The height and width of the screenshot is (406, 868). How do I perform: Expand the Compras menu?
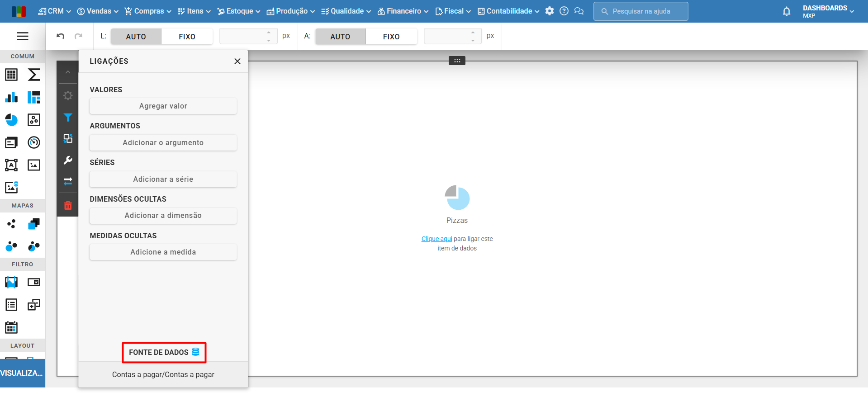148,11
